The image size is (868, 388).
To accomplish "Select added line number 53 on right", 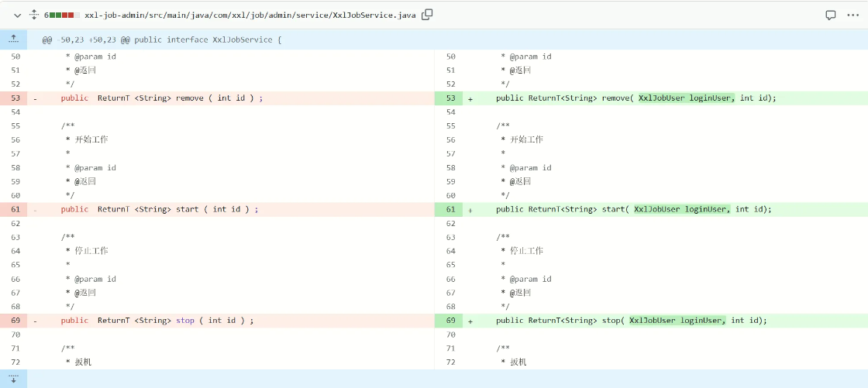I will click(x=449, y=98).
